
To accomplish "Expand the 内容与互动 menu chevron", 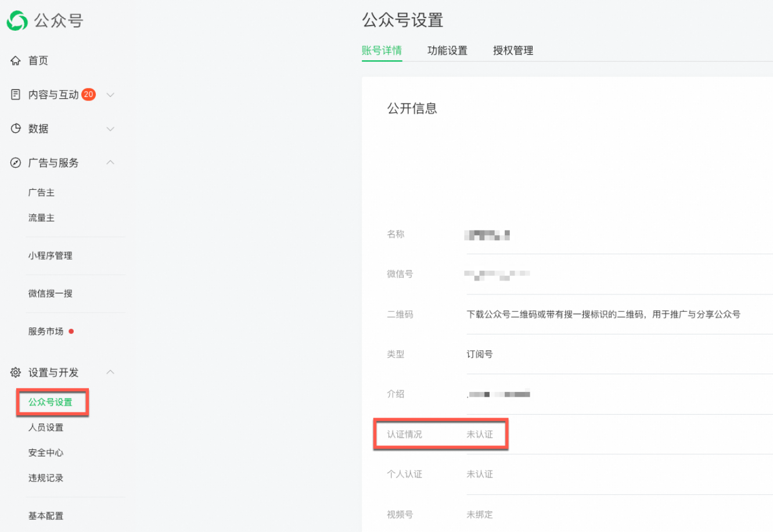I will [110, 95].
